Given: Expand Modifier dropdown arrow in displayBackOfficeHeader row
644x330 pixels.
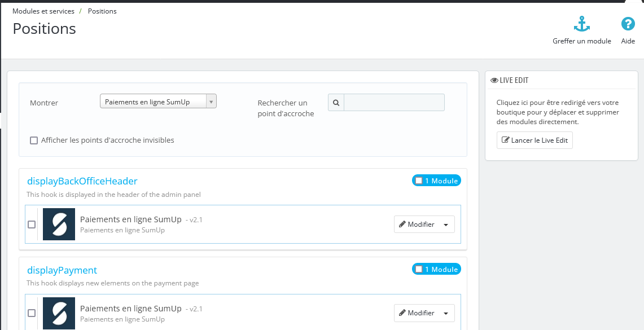Looking at the screenshot, I should pyautogui.click(x=446, y=225).
